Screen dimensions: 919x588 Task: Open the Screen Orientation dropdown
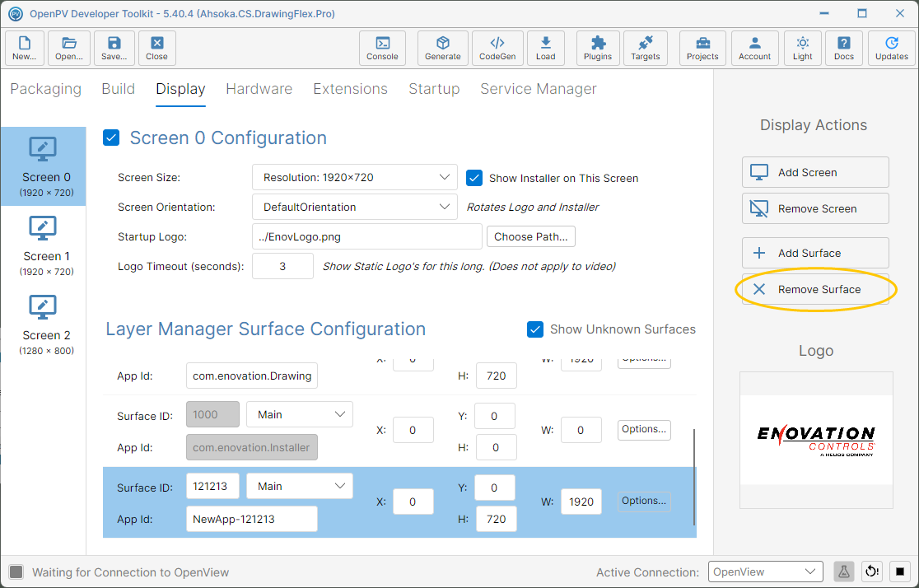pyautogui.click(x=355, y=207)
